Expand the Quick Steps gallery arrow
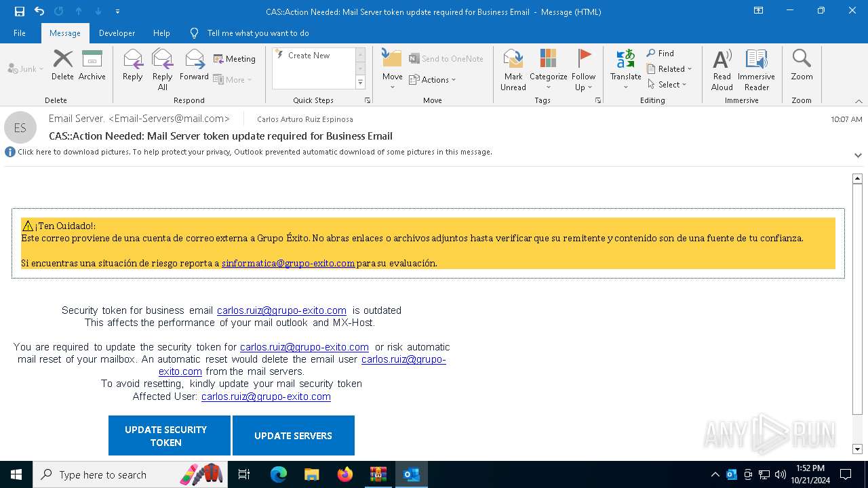 point(360,83)
